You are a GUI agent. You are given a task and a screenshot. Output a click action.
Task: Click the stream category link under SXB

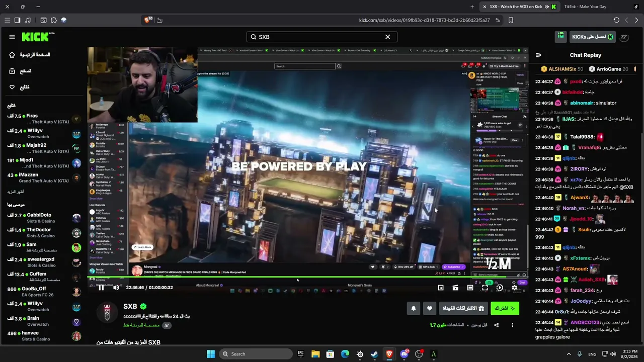pyautogui.click(x=141, y=325)
